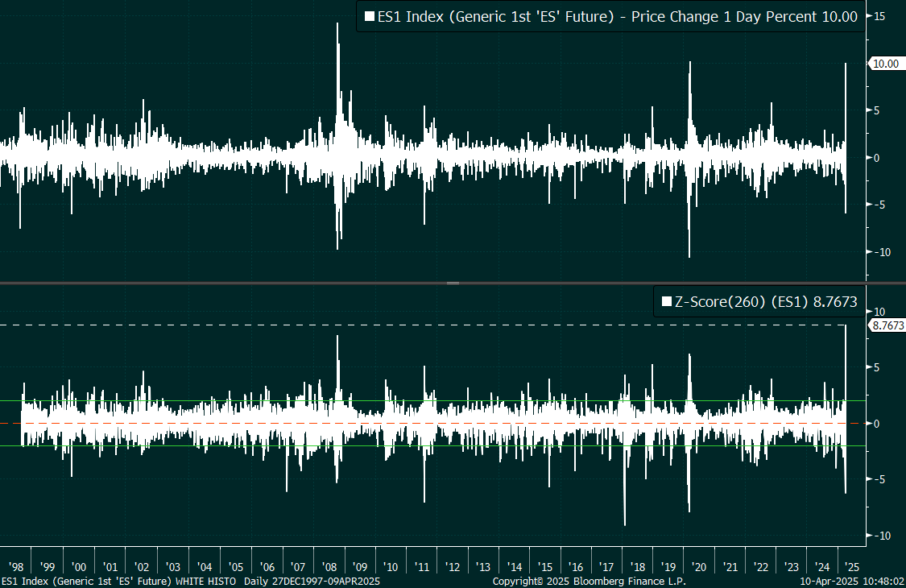Click the -10 tick on lower Z-Score axis
Viewport: 906px width, 588px height.
click(882, 536)
